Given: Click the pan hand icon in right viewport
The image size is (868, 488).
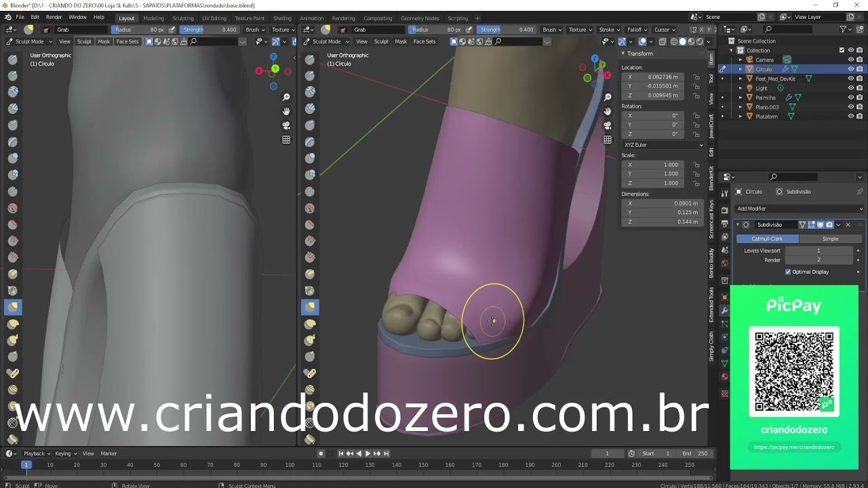Looking at the screenshot, I should (608, 111).
